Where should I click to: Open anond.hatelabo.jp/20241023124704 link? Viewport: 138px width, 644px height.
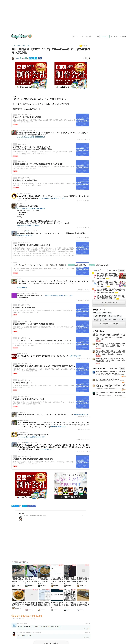pos(58,295)
